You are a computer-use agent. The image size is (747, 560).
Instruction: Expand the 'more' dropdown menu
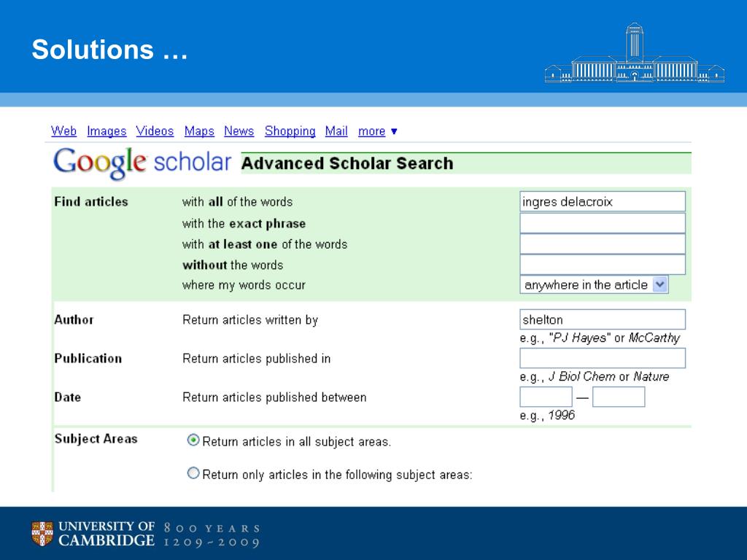pos(378,131)
